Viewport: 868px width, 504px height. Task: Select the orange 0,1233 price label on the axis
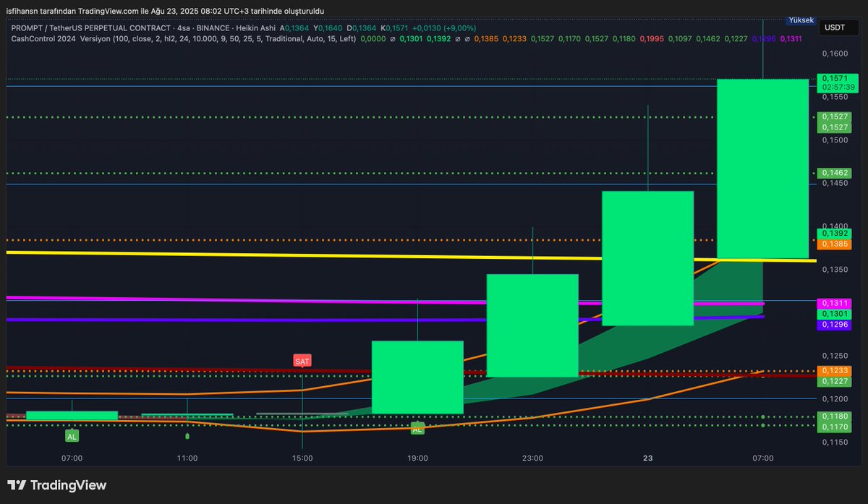pos(833,370)
